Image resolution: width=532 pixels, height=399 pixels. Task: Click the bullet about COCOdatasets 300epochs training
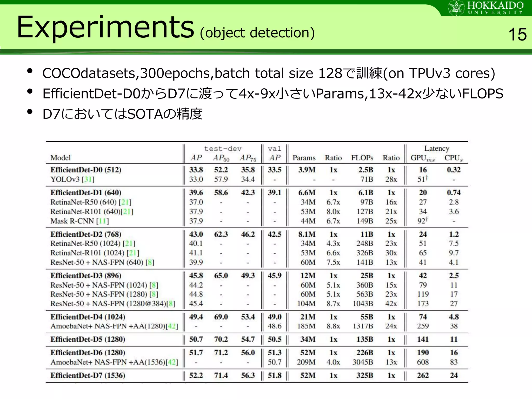pyautogui.click(x=269, y=73)
